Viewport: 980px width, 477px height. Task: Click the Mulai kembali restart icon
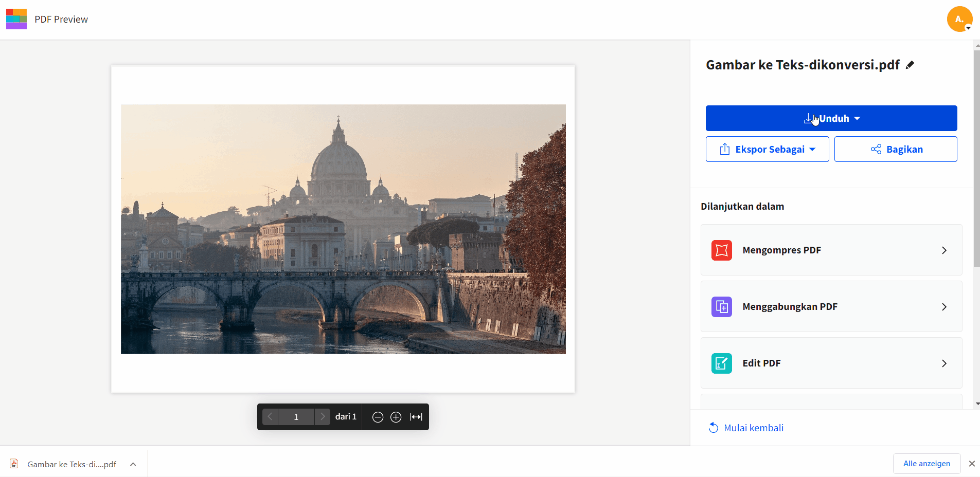point(713,427)
